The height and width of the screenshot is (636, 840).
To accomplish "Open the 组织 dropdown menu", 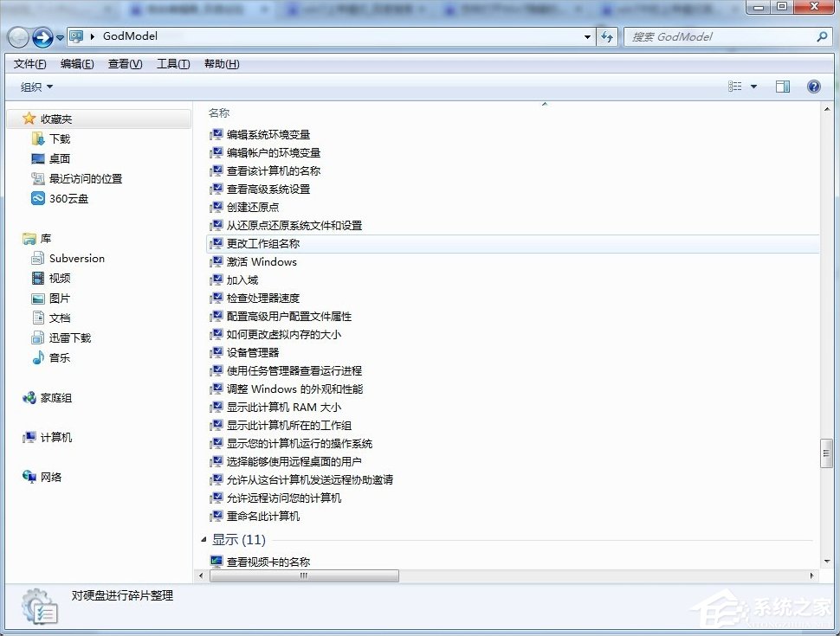I will pyautogui.click(x=36, y=87).
